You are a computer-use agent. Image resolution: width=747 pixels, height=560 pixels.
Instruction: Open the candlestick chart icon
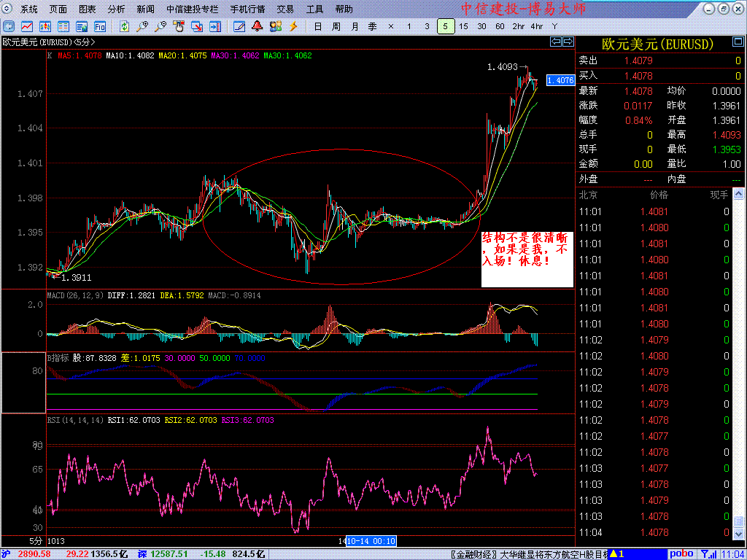point(45,26)
